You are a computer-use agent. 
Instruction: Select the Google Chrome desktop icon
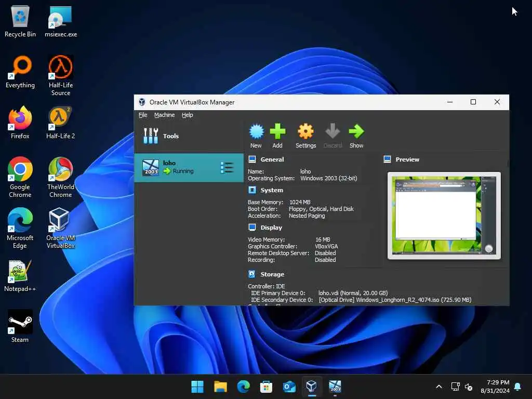coord(20,178)
